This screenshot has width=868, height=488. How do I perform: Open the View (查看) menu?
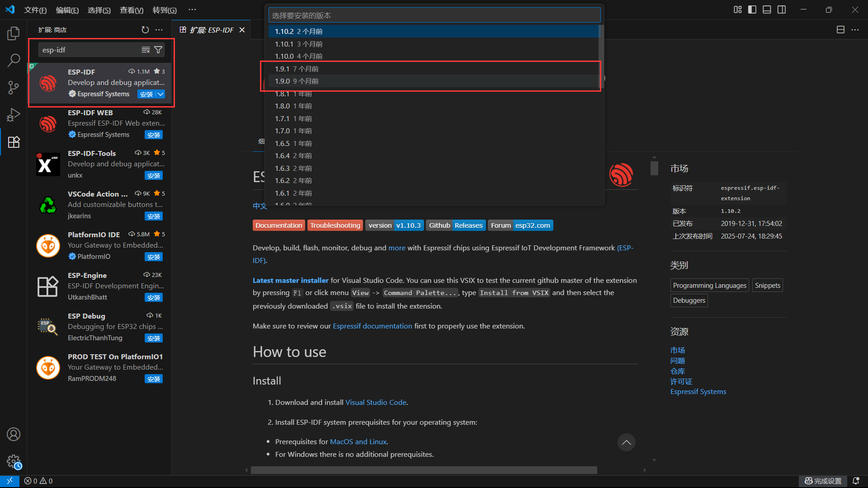pos(132,10)
